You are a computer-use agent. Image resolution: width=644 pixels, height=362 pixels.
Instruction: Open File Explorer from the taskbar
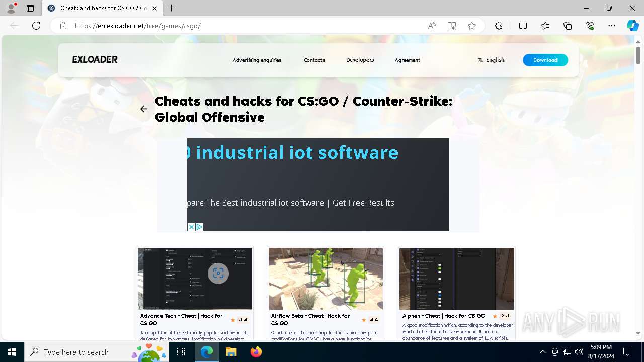pyautogui.click(x=231, y=352)
